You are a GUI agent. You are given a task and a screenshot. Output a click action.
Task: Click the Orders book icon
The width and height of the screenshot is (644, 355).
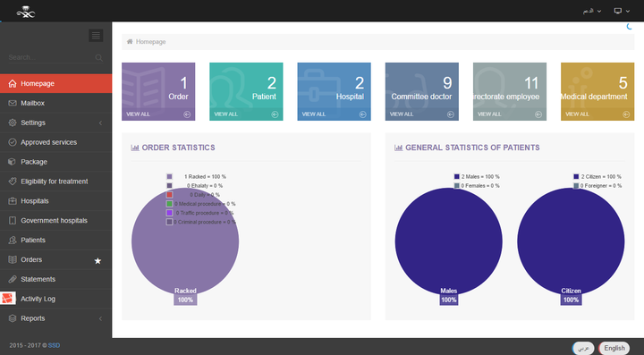pyautogui.click(x=13, y=260)
